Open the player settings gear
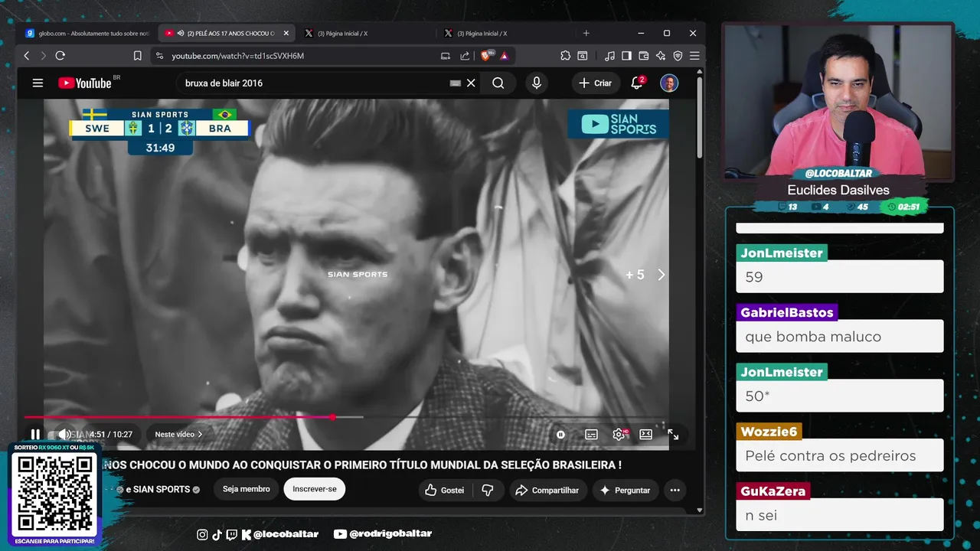Image resolution: width=980 pixels, height=551 pixels. 619,435
